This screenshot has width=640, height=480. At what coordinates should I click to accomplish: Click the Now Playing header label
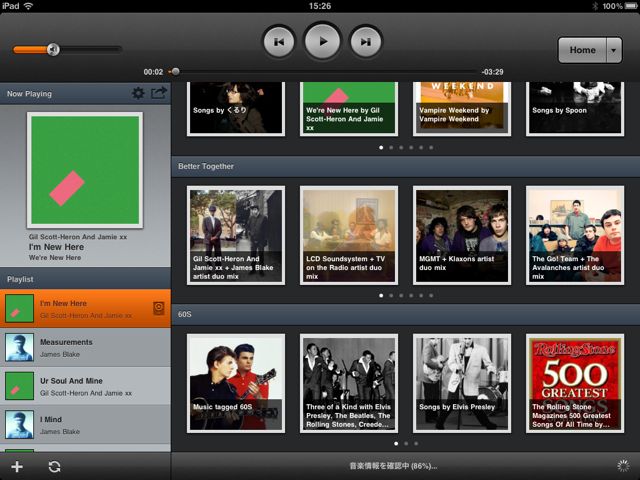coord(29,94)
